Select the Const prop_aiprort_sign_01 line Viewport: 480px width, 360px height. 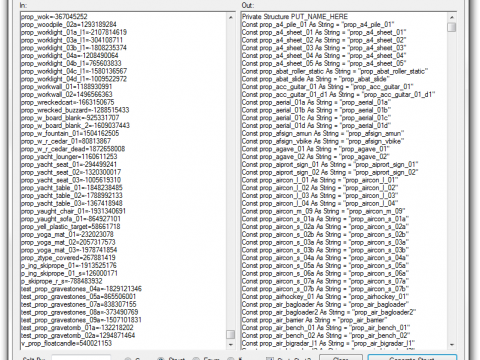(x=330, y=165)
